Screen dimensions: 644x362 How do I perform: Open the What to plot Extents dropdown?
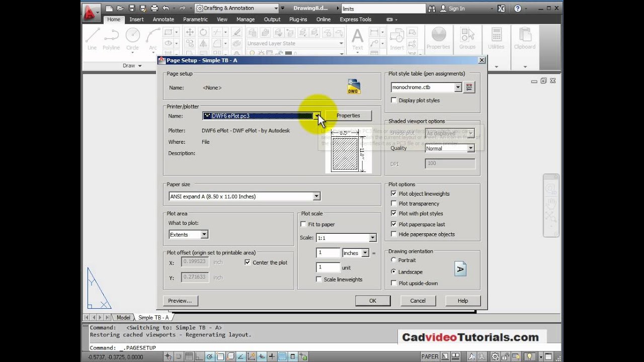coord(204,235)
